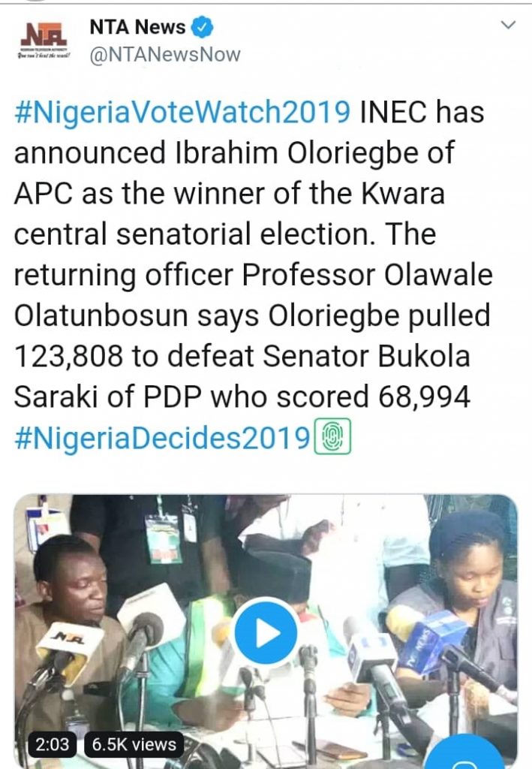Play the video with the blue play button
Viewport: 532px width, 769px height.
(265, 634)
